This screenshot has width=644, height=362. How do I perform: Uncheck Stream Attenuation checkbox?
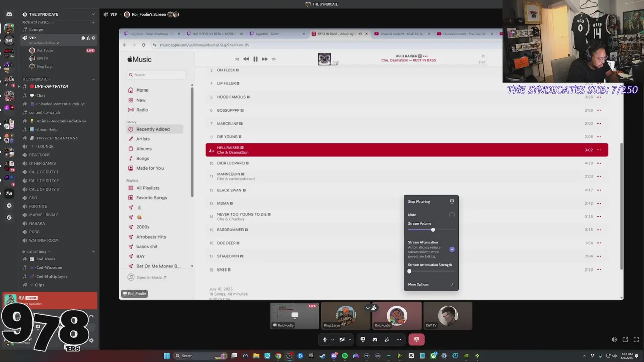(452, 249)
